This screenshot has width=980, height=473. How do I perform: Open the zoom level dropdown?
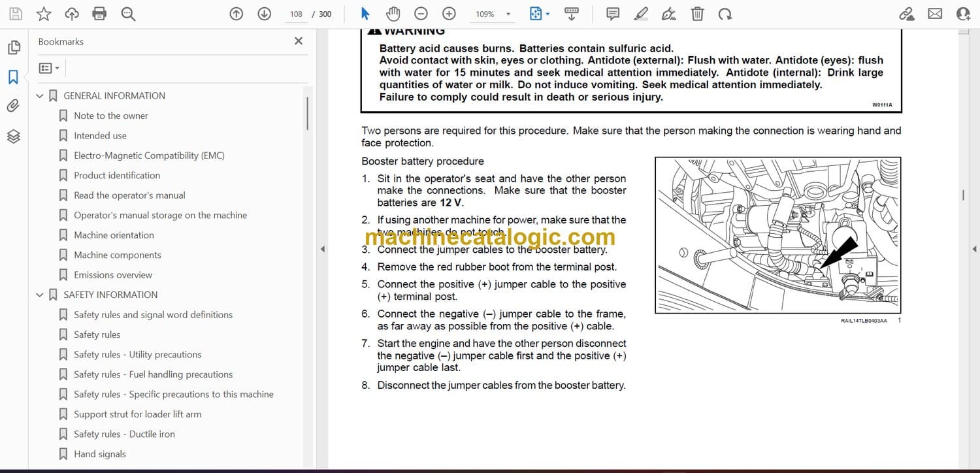[508, 14]
